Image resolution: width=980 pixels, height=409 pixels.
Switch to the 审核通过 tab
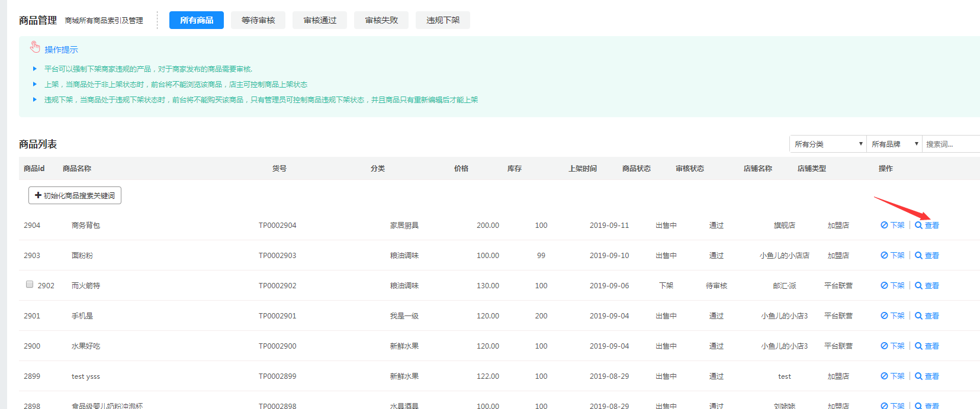[x=320, y=20]
